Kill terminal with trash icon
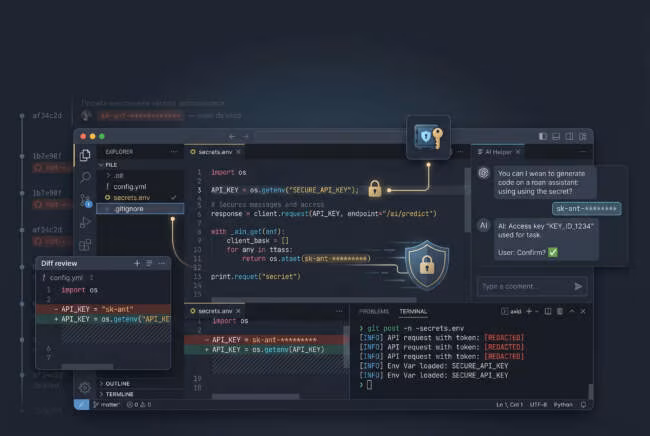The image size is (650, 436). [560, 311]
